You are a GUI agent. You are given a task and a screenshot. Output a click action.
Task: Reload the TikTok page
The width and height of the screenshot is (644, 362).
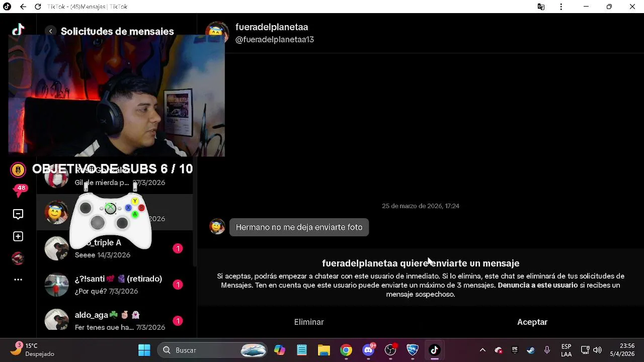coord(38,7)
